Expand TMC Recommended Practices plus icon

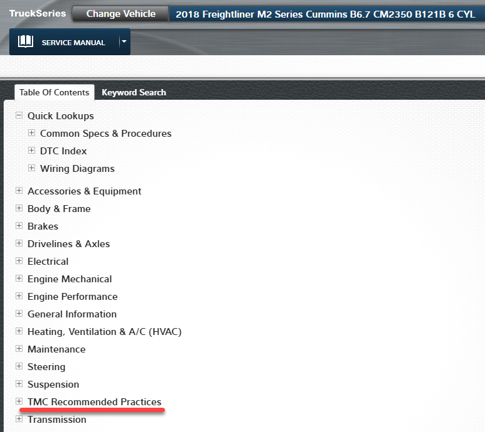pyautogui.click(x=19, y=401)
